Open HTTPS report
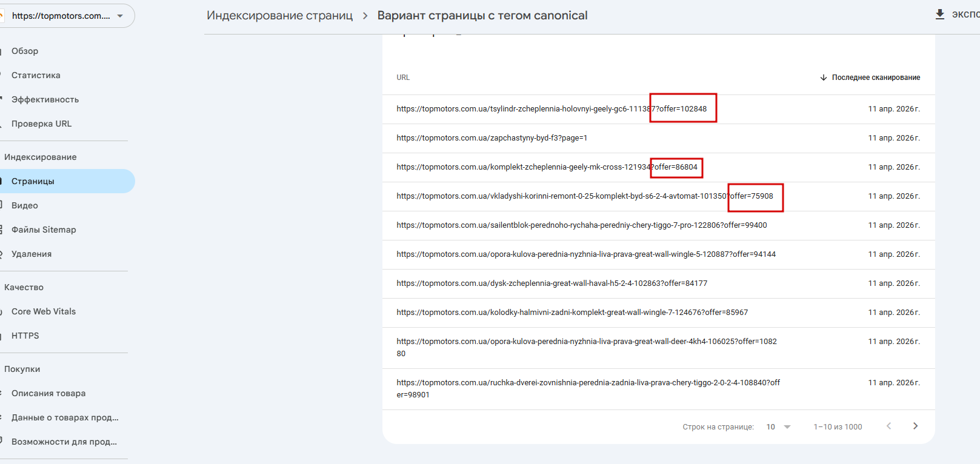 pyautogui.click(x=25, y=336)
